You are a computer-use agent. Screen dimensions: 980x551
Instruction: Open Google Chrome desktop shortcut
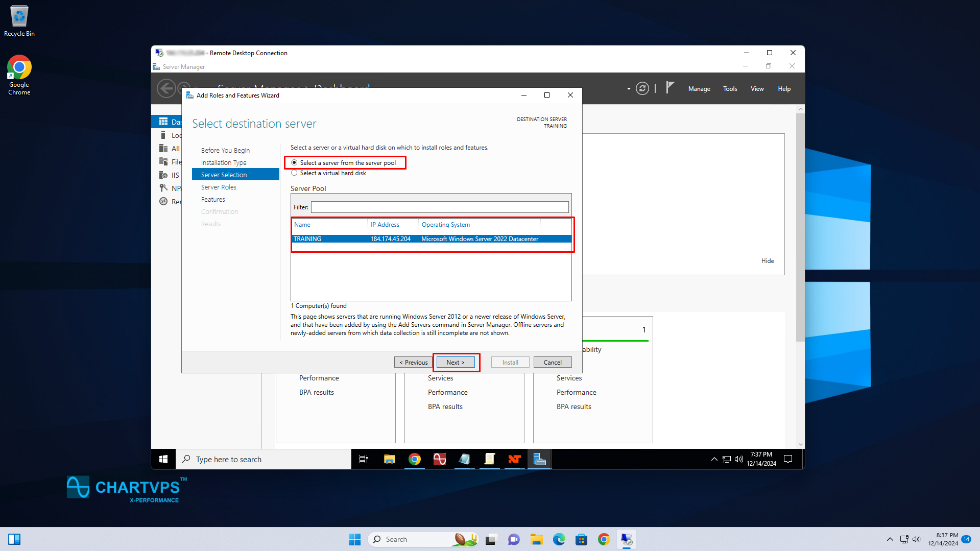point(19,75)
